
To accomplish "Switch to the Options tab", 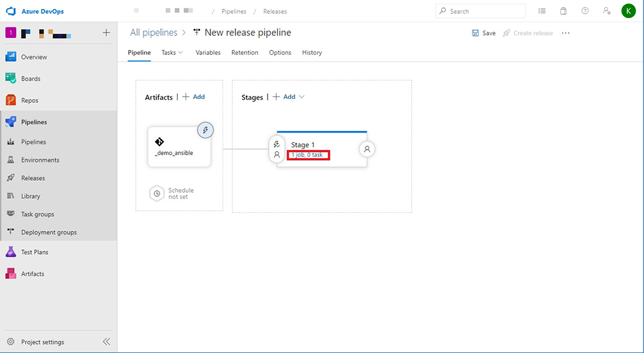I will pos(280,53).
